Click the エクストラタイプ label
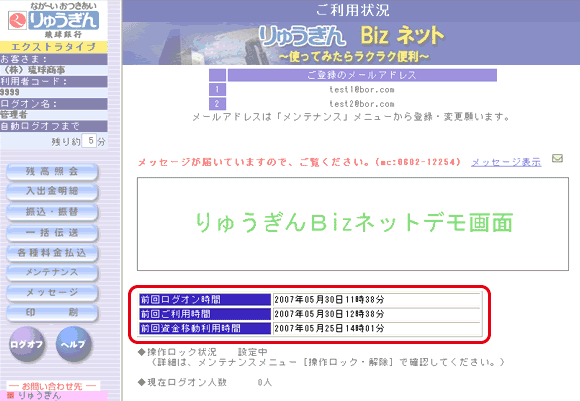 pos(54,47)
